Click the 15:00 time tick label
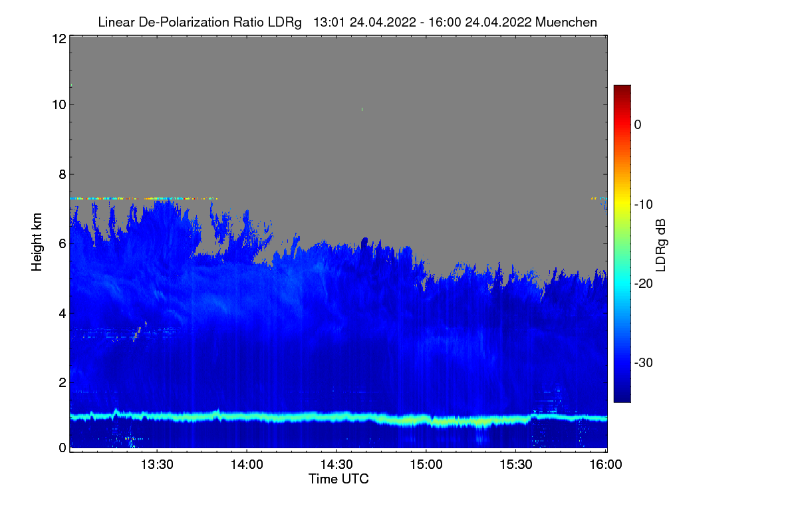This screenshot has height=532, width=798. point(426,465)
